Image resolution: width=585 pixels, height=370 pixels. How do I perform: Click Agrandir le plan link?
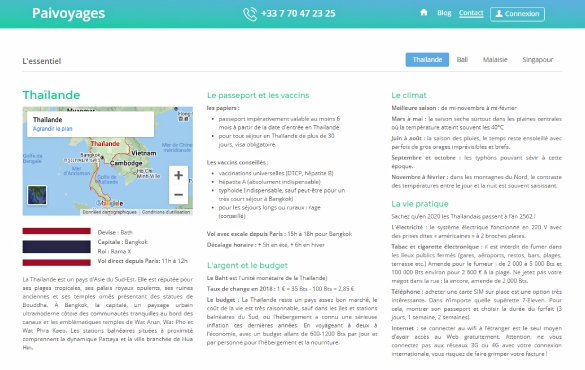tap(53, 129)
